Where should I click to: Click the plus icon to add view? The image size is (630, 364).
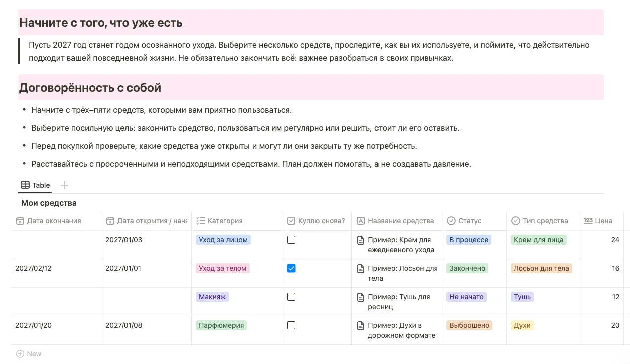click(x=64, y=185)
